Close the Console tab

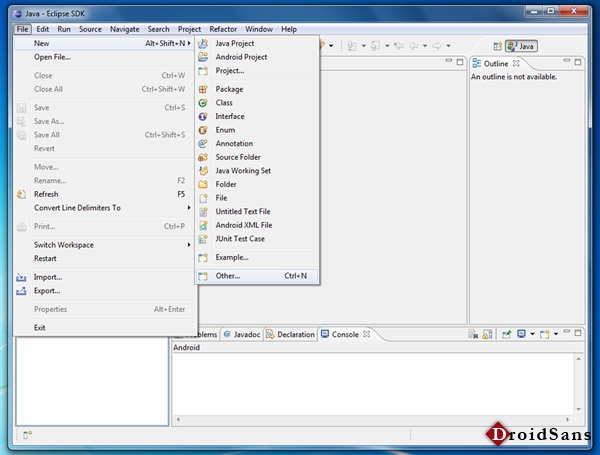coord(367,334)
